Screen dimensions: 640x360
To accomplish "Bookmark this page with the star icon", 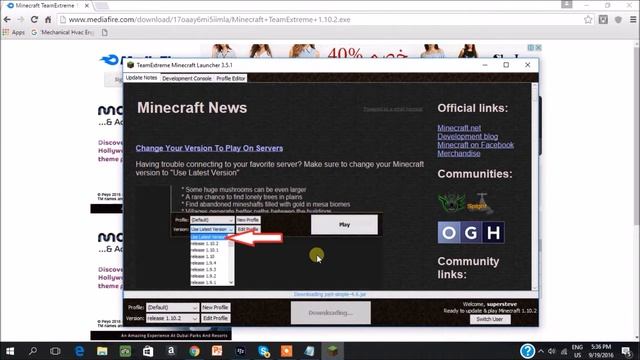I will (588, 20).
